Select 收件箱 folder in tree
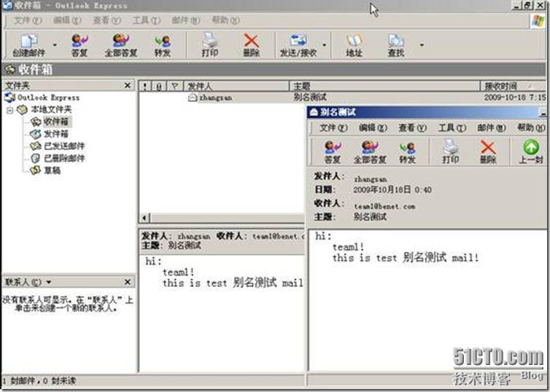Image resolution: width=550 pixels, height=392 pixels. (x=55, y=122)
